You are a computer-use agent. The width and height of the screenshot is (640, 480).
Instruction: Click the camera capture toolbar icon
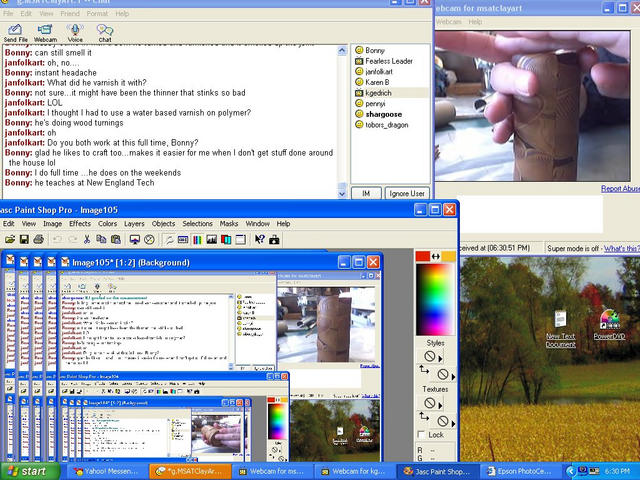pyautogui.click(x=274, y=240)
